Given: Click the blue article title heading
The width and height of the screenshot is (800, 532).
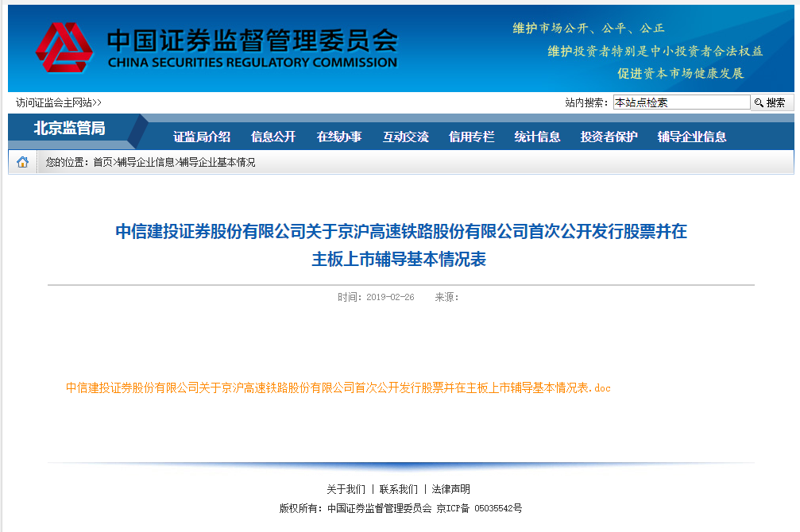Looking at the screenshot, I should (x=400, y=245).
